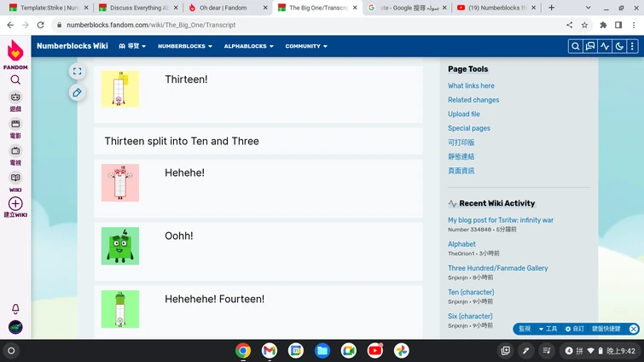Expand the ALPHABLOCKS dropdown menu

(248, 46)
